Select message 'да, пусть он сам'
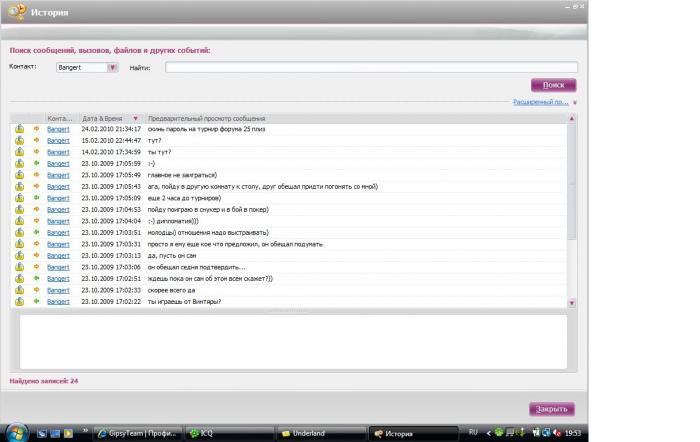 coord(172,256)
